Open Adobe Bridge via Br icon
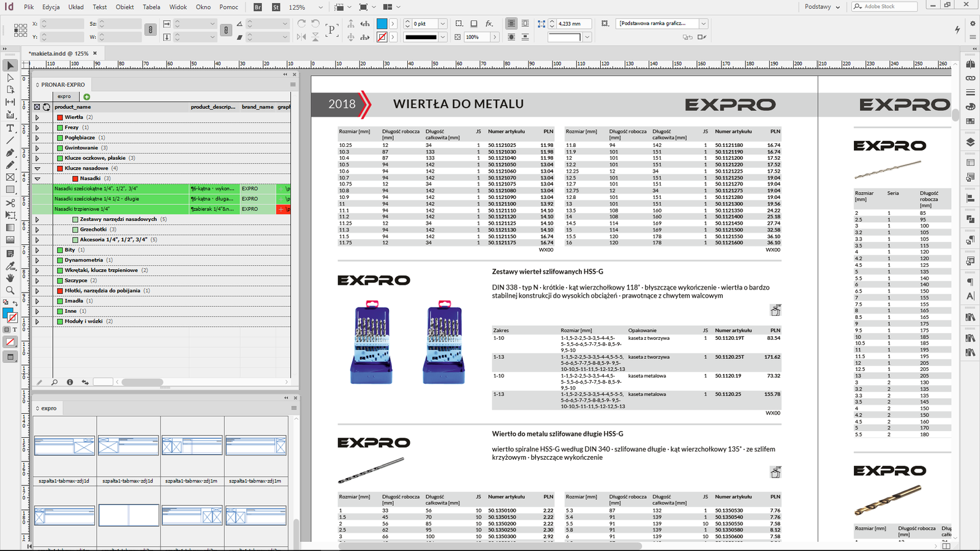This screenshot has width=980, height=551. [x=258, y=7]
